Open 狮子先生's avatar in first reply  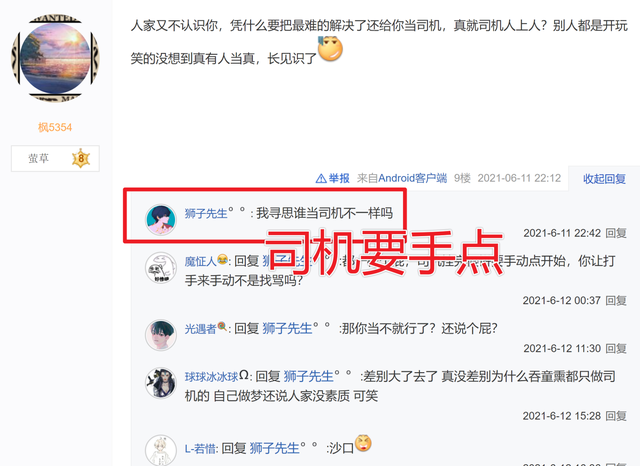[161, 220]
